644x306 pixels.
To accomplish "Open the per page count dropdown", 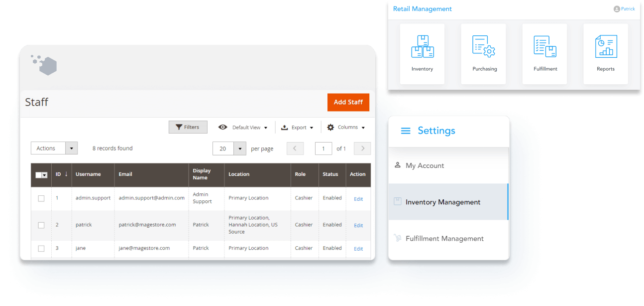I will (x=240, y=149).
